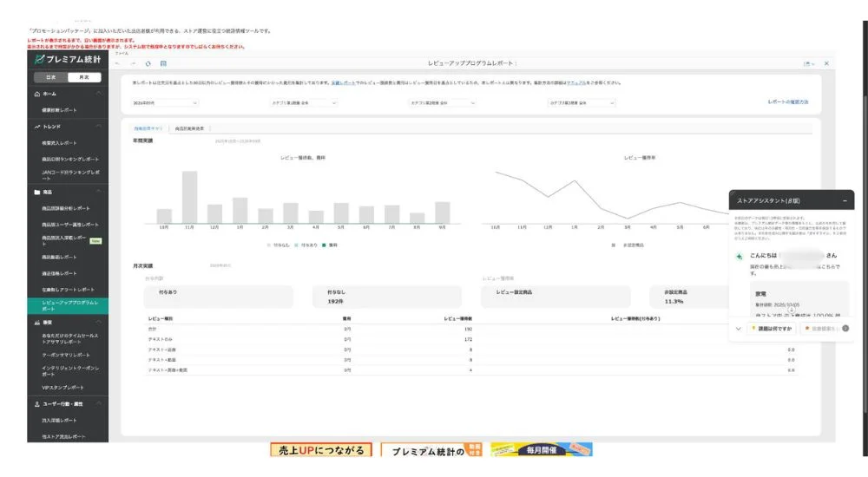Click the person icon beside ユーザー行動・属性
The width and height of the screenshot is (868, 477).
tap(37, 404)
